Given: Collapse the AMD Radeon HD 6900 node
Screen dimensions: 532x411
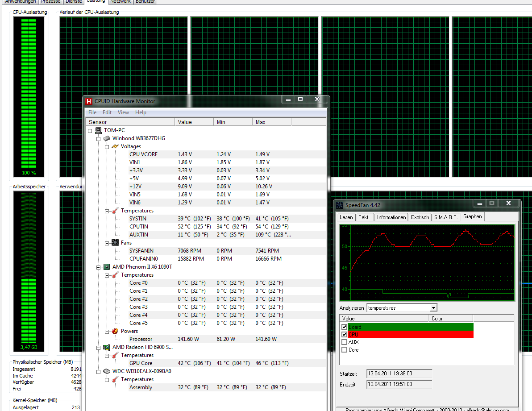Looking at the screenshot, I should (98, 348).
